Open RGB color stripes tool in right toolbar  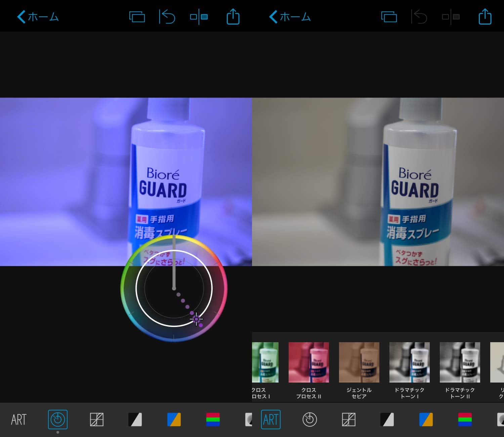[x=465, y=420]
